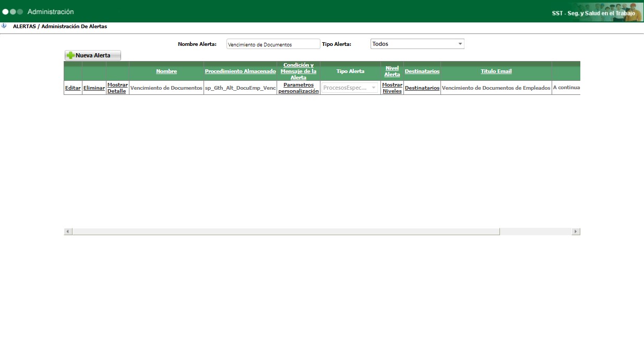Open the Tipo Alerta filter dropdown

[417, 44]
